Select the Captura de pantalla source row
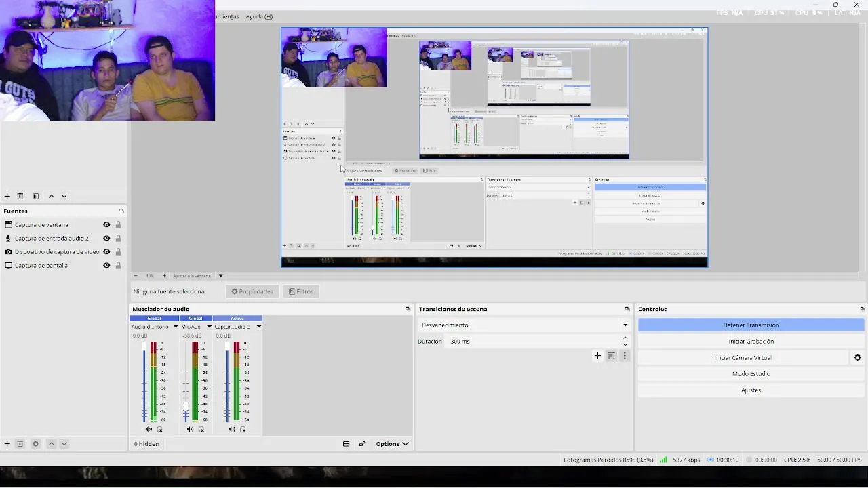Screen dimensions: 868x488 64,265
